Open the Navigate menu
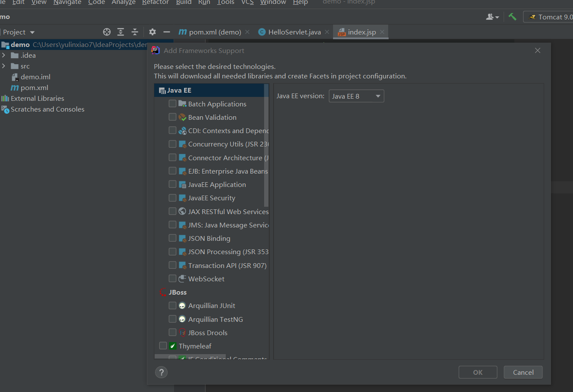This screenshot has height=392, width=573. (67, 3)
